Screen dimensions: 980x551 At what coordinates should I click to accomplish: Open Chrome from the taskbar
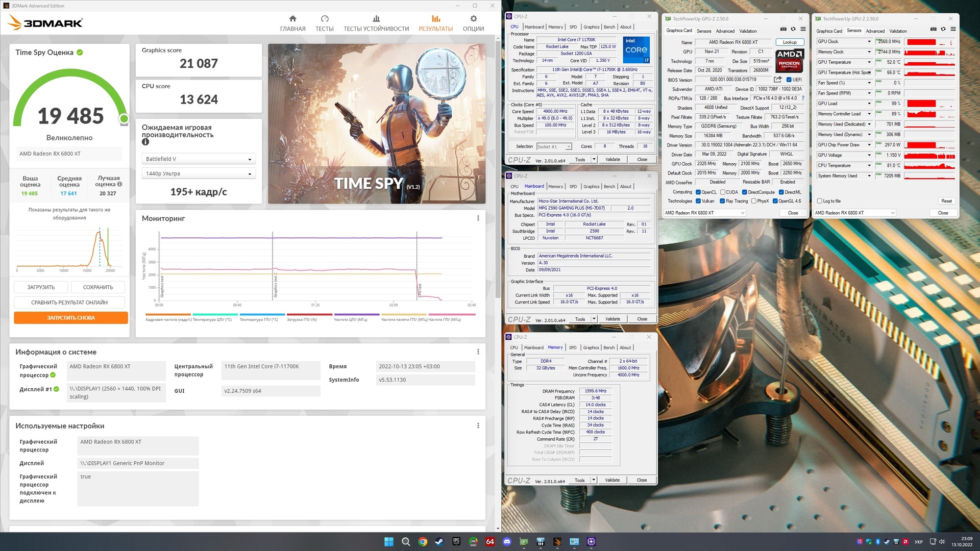pos(423,541)
